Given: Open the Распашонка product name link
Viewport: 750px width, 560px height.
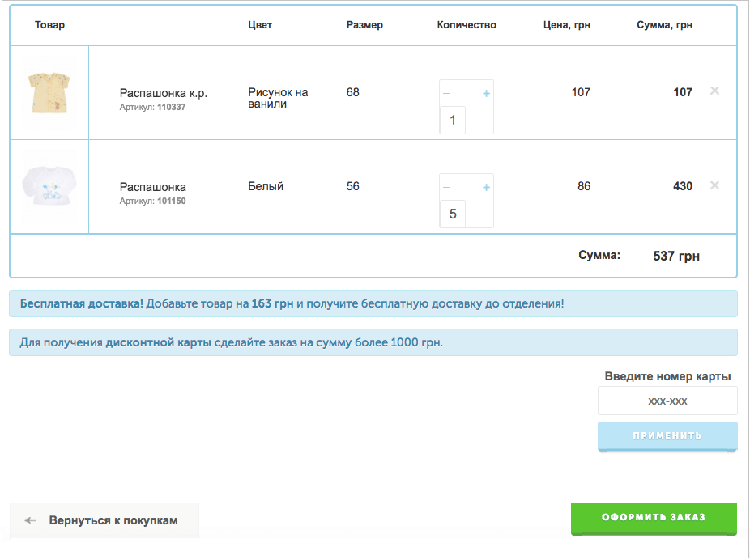Looking at the screenshot, I should 152,187.
